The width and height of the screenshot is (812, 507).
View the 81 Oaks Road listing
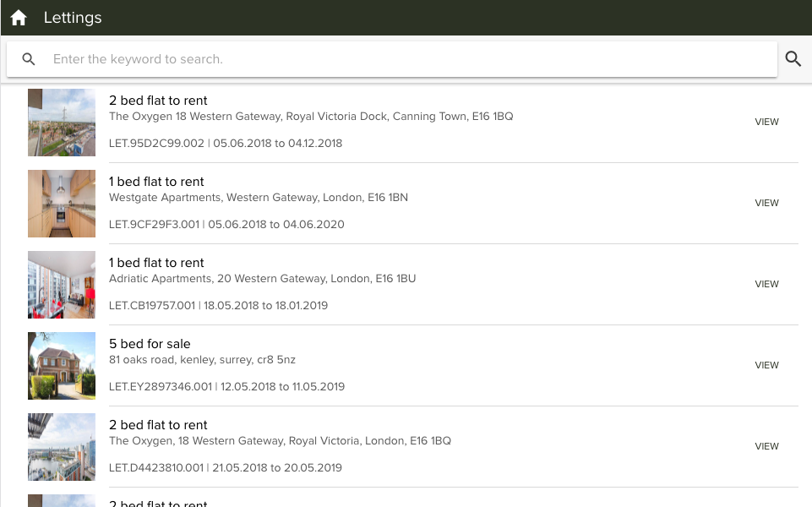[x=766, y=365]
